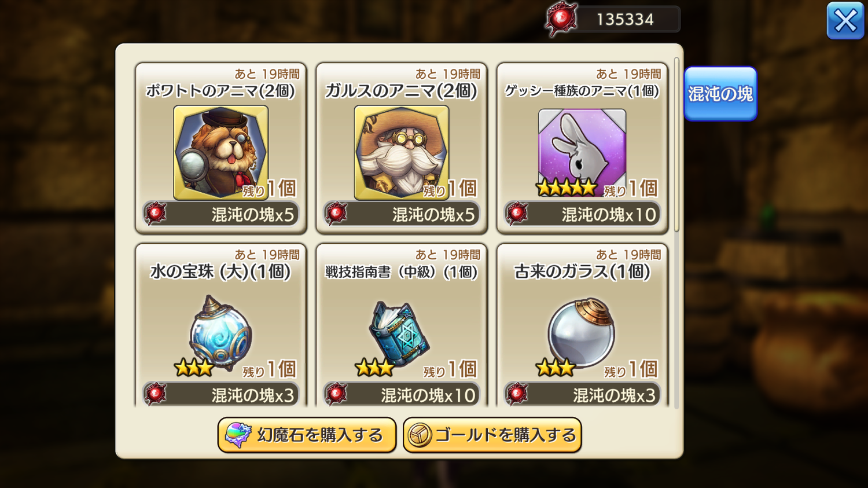Image resolution: width=868 pixels, height=488 pixels.
Task: Close the shop with the X button
Action: (x=845, y=21)
